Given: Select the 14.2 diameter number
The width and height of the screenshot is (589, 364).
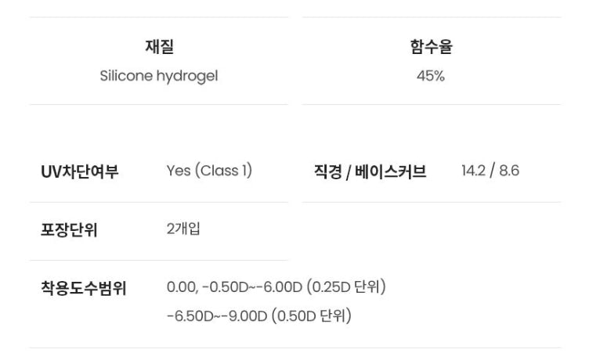Looking at the screenshot, I should 472,171.
